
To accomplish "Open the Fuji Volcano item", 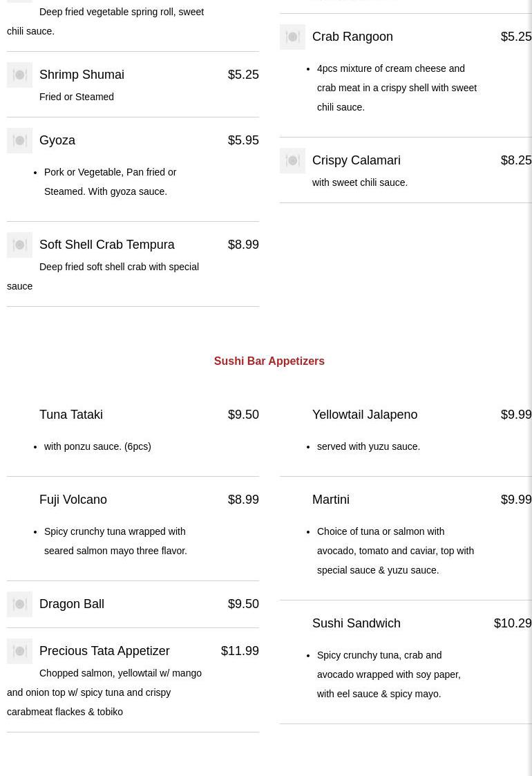I will click(73, 500).
